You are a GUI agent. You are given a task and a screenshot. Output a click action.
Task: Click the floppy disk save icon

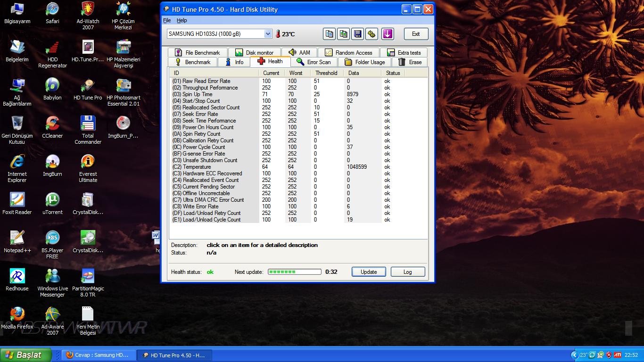coord(358,34)
